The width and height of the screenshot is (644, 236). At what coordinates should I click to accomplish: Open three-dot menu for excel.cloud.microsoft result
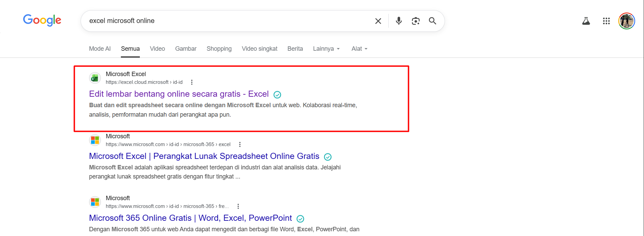[192, 82]
